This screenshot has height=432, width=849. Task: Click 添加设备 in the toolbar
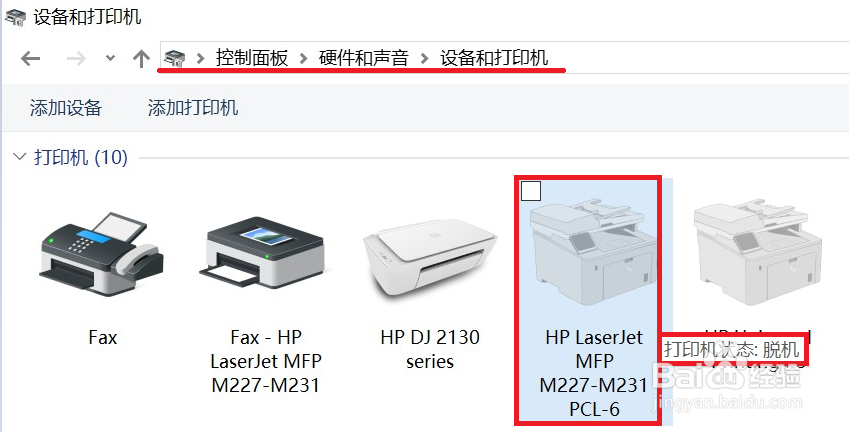[66, 108]
